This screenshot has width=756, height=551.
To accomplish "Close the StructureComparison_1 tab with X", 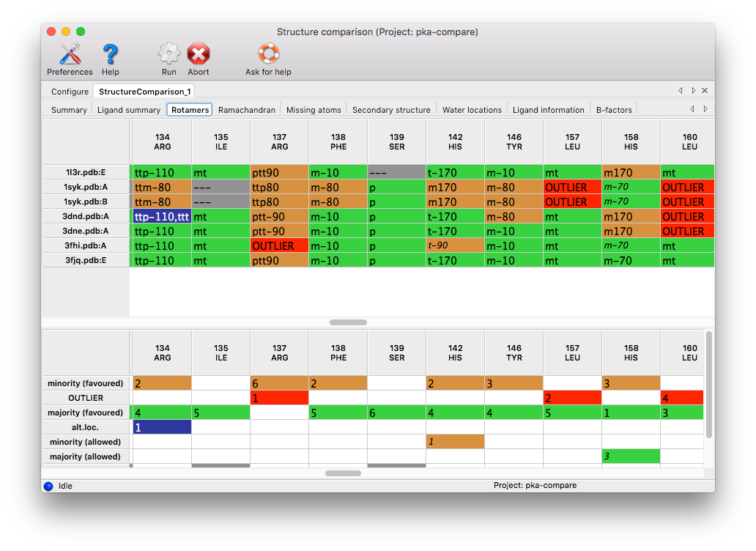I will pyautogui.click(x=705, y=91).
